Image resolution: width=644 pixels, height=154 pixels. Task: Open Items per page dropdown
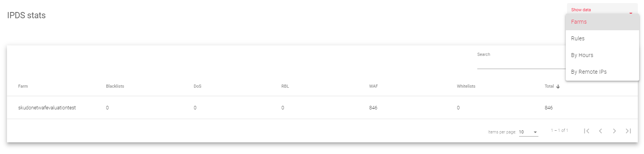point(528,132)
